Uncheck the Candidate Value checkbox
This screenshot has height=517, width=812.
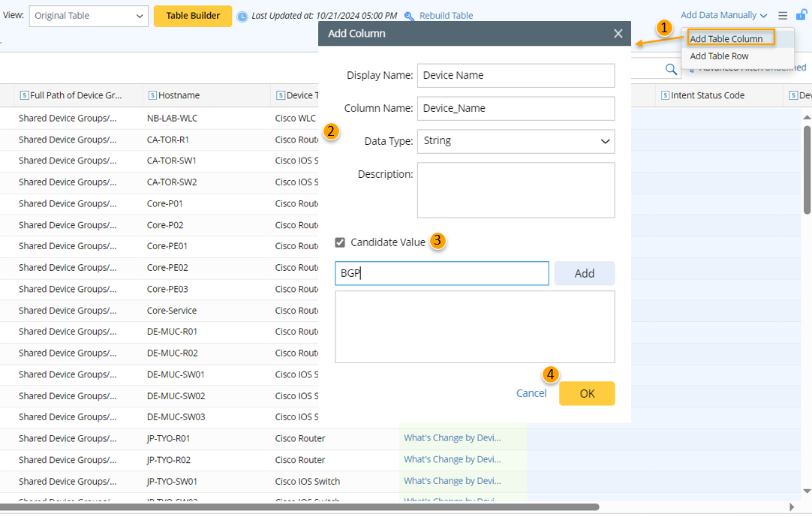click(340, 242)
